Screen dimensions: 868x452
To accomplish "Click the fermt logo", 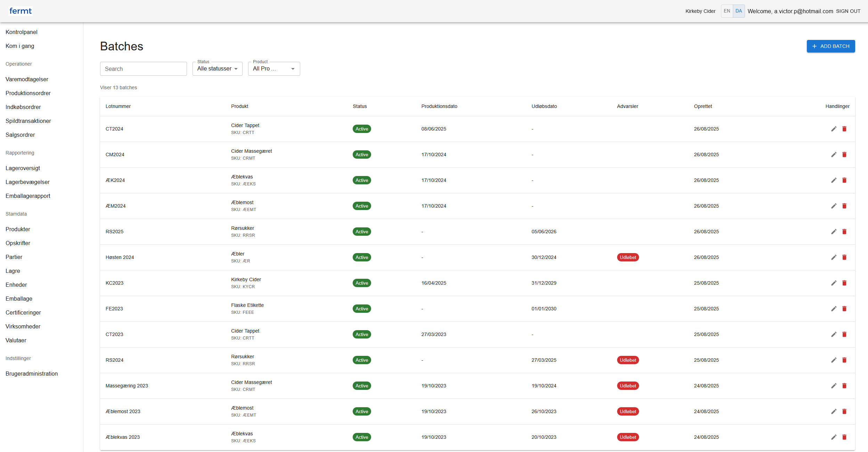I will 21,11.
